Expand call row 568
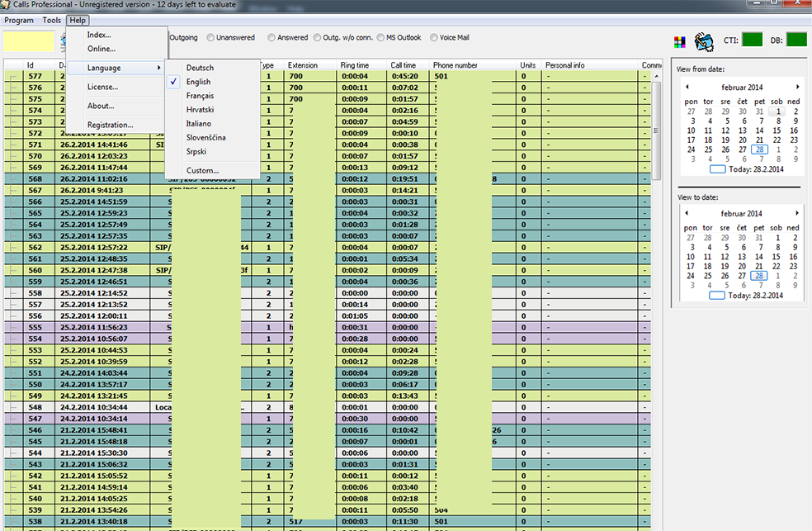The image size is (812, 531). [13, 178]
